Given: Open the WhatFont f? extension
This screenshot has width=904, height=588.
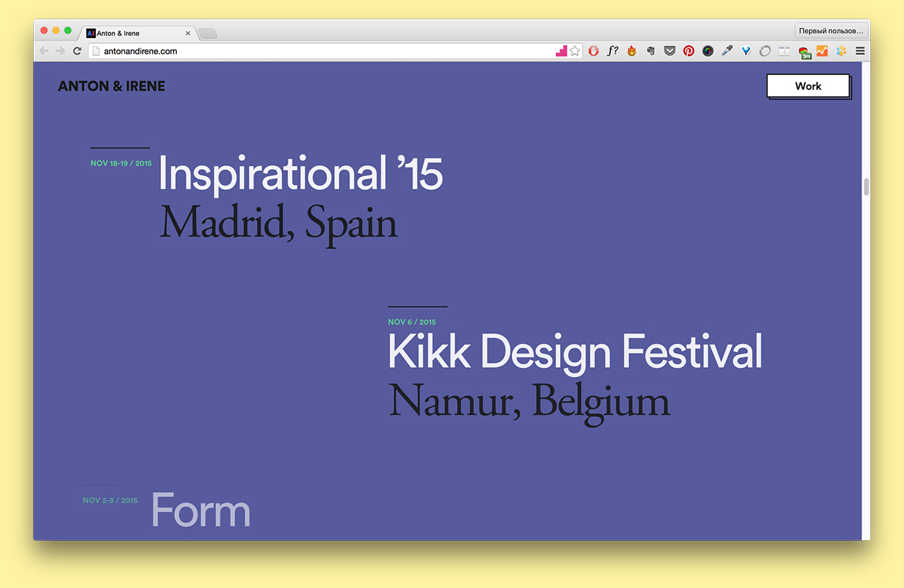Looking at the screenshot, I should point(613,51).
